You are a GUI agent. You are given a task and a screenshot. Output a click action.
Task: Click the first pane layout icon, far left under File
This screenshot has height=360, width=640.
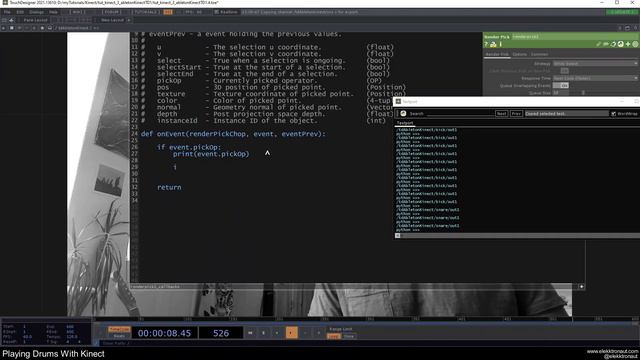(4, 20)
